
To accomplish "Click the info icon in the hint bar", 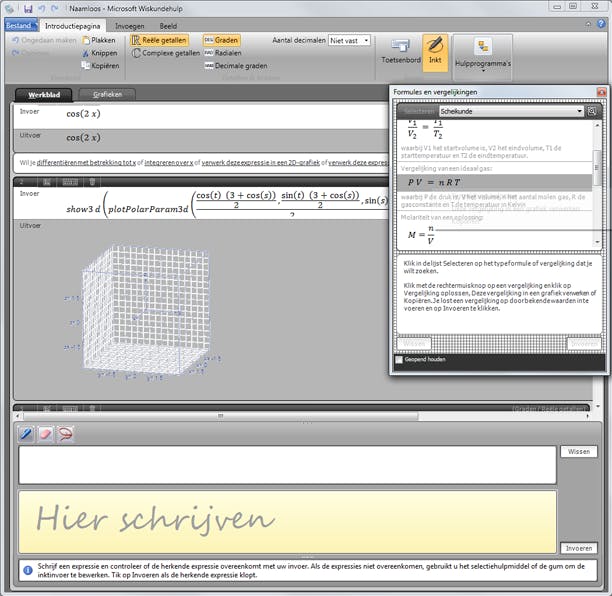I will pos(28,571).
